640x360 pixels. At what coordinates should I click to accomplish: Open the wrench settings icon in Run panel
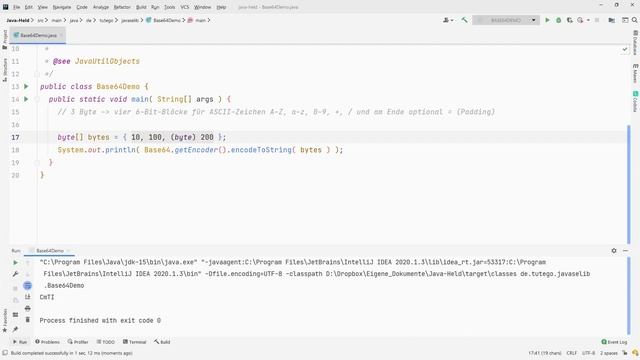click(16, 274)
